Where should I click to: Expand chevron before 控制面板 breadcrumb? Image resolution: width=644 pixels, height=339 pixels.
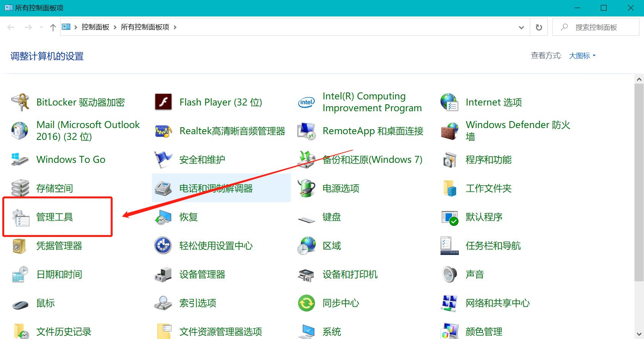(76, 27)
